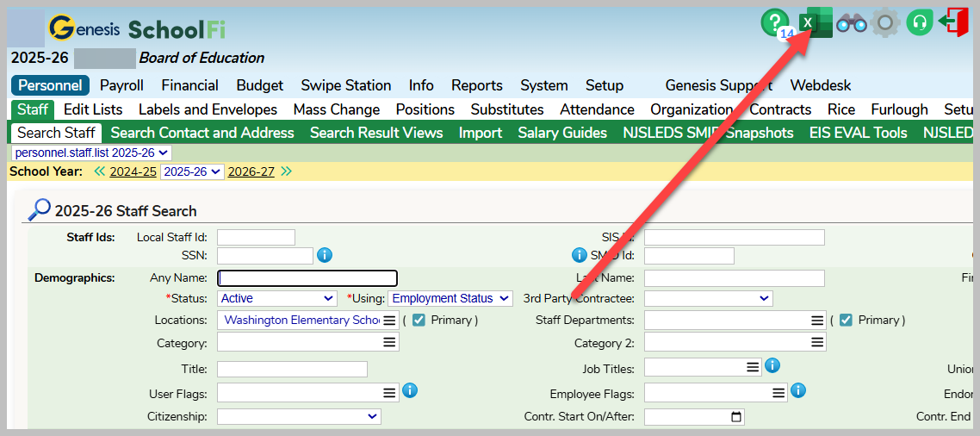Open the Staff Departments list menu icon
Image resolution: width=980 pixels, height=436 pixels.
(x=817, y=321)
